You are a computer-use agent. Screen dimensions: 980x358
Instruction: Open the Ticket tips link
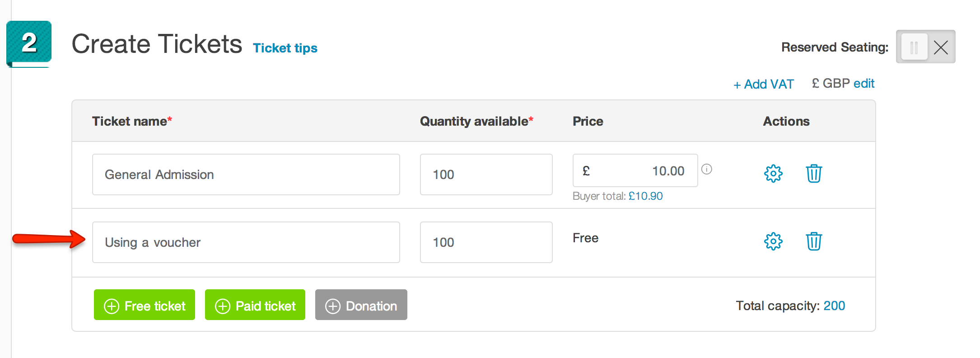coord(285,48)
